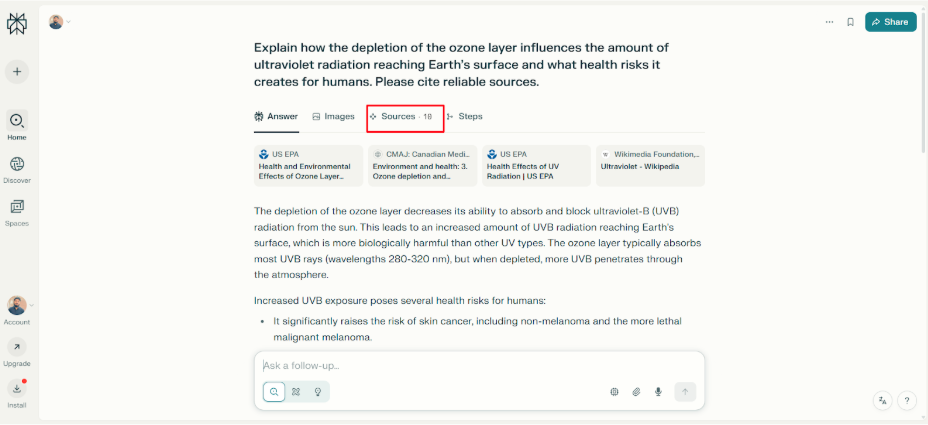Click the Perplexity logo icon
The image size is (928, 425).
17,25
